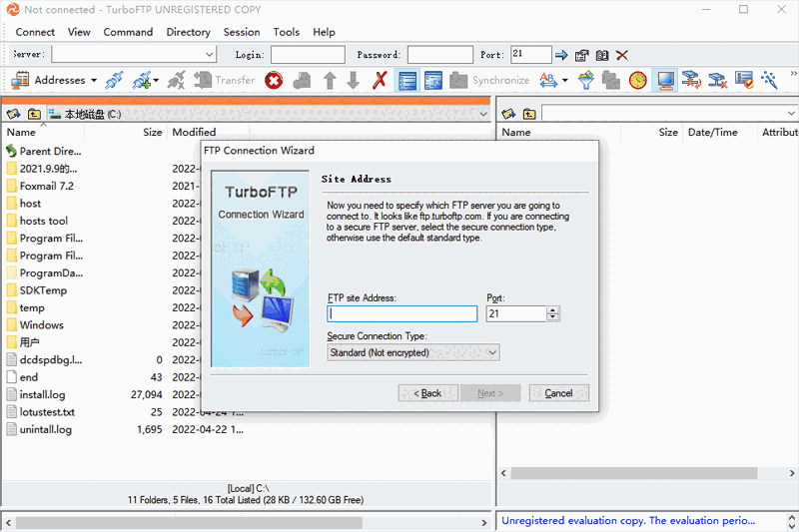The width and height of the screenshot is (799, 532).
Task: Open remote path combo box dropdown
Action: click(791, 114)
